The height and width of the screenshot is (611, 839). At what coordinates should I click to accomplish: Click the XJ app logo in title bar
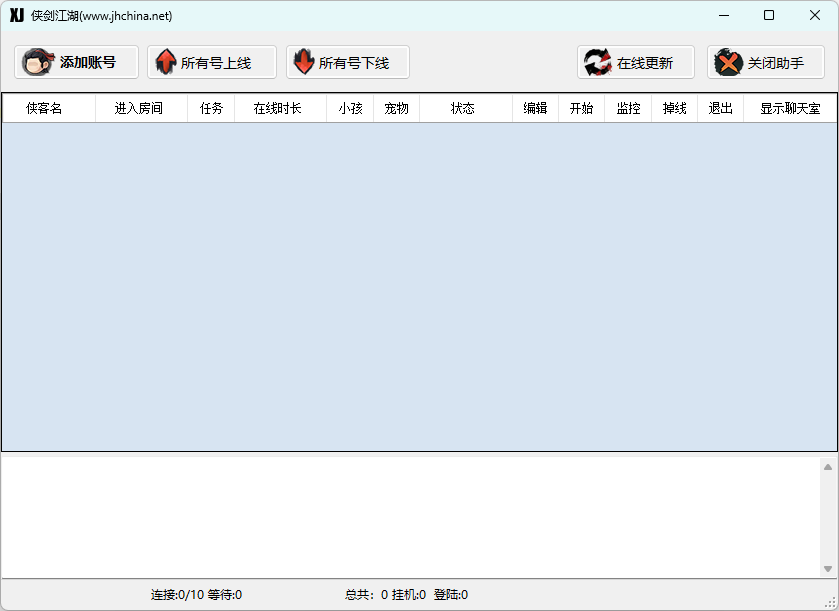(17, 15)
